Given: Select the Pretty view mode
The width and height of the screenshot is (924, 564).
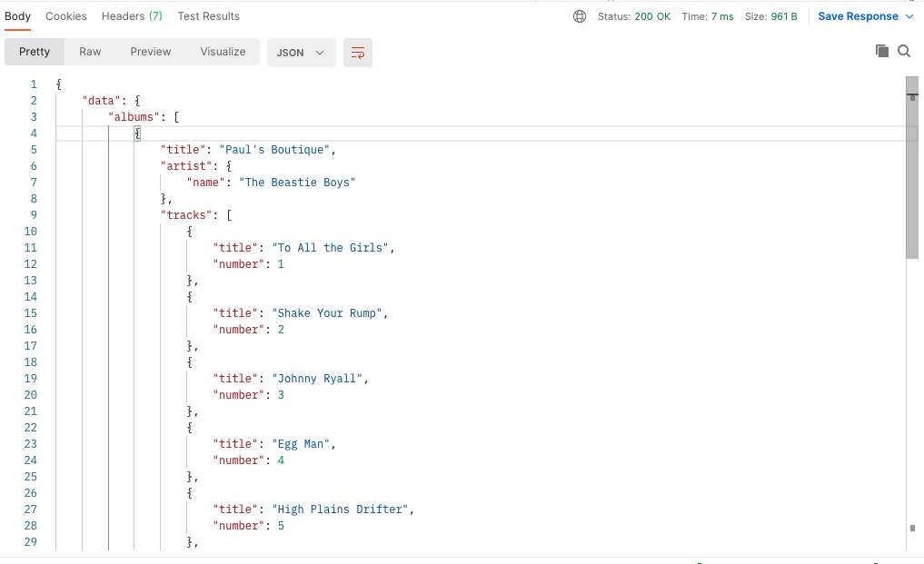Looking at the screenshot, I should pos(35,52).
